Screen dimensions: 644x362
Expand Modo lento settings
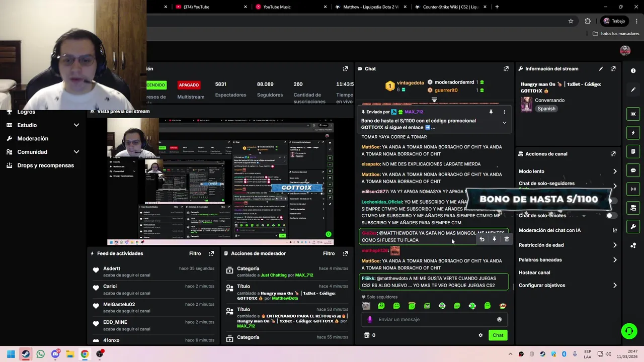point(615,171)
